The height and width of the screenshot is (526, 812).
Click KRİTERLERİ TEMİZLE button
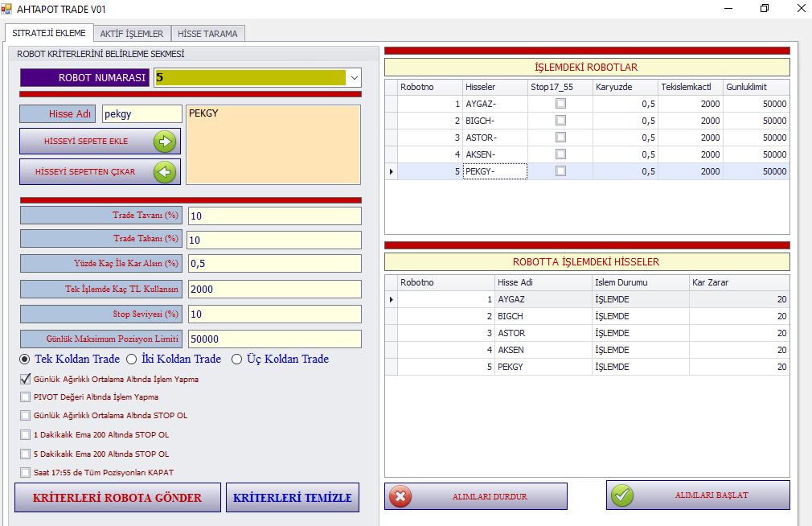(x=293, y=498)
